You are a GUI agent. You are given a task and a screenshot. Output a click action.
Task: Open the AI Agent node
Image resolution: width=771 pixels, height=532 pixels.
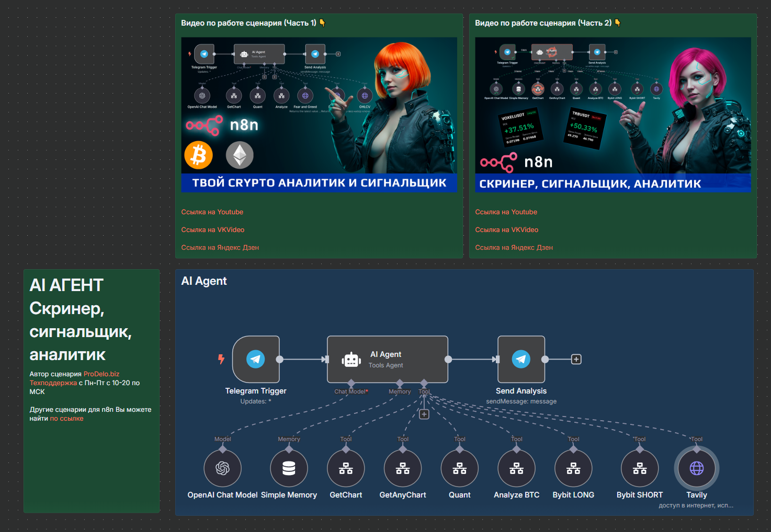(388, 360)
